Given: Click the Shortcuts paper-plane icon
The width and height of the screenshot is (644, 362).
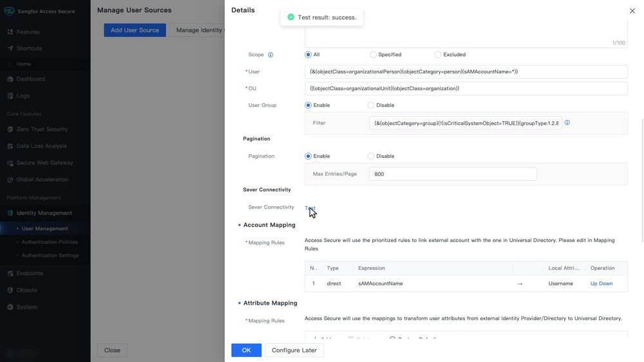Looking at the screenshot, I should (10, 48).
